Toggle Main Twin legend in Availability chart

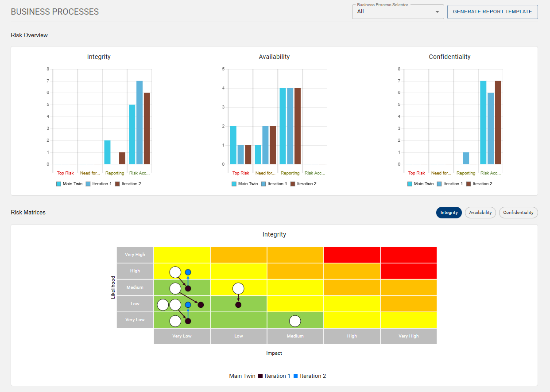tap(244, 184)
